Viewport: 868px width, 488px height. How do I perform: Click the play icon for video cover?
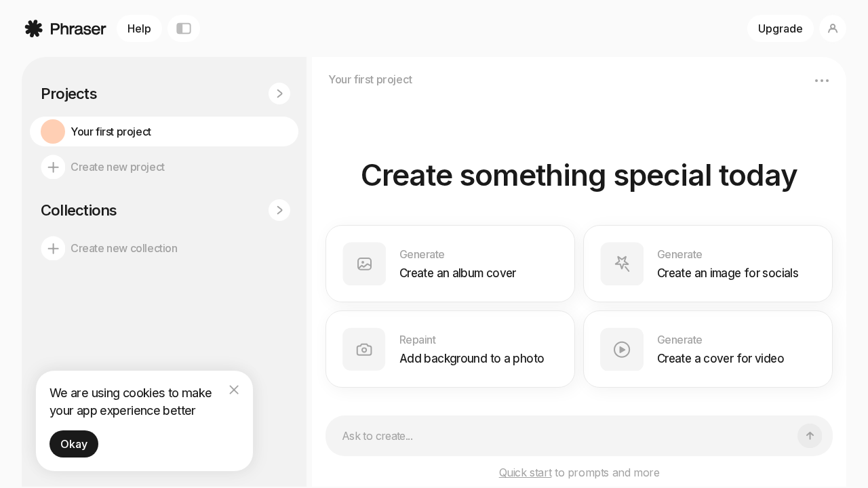(x=622, y=349)
